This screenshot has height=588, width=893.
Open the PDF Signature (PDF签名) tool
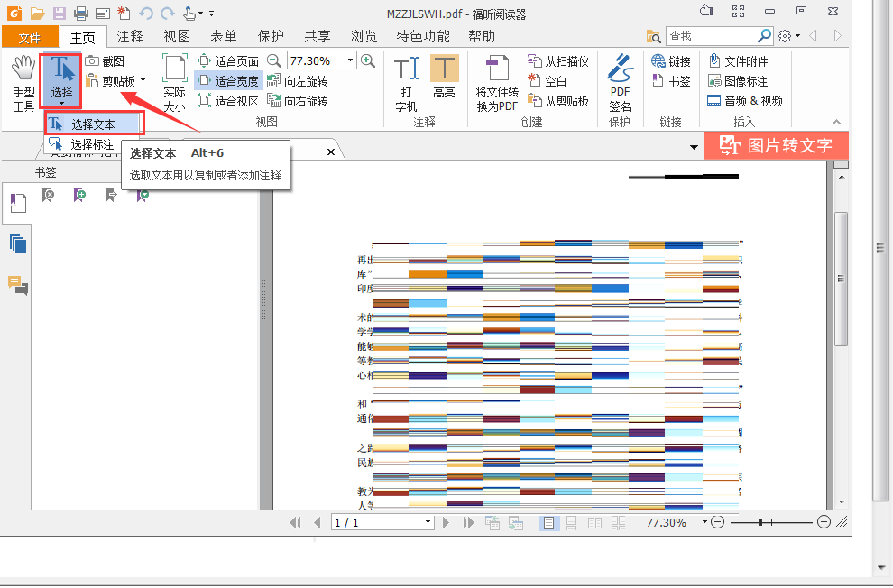pos(620,79)
